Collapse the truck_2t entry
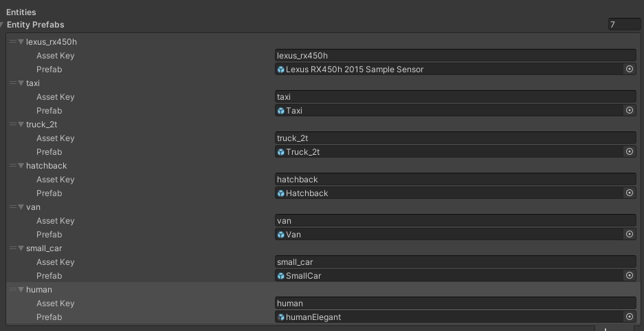Screen dimensions: 644x331 pyautogui.click(x=21, y=125)
